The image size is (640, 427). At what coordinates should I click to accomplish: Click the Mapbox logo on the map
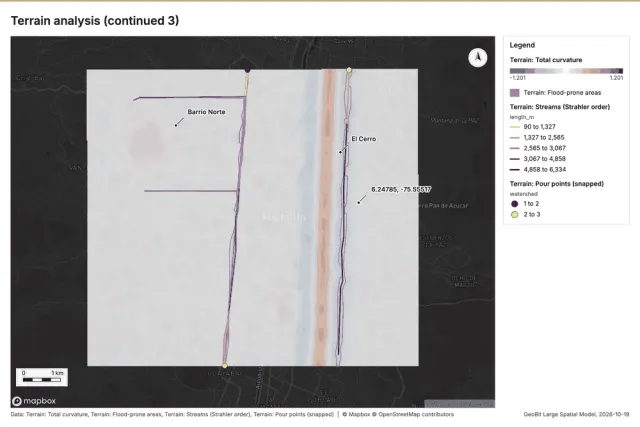click(34, 401)
